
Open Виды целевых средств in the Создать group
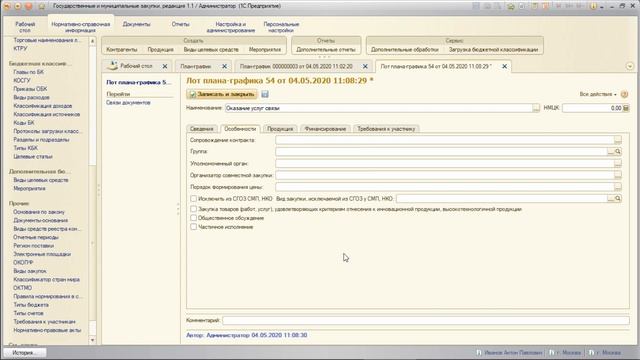(211, 49)
